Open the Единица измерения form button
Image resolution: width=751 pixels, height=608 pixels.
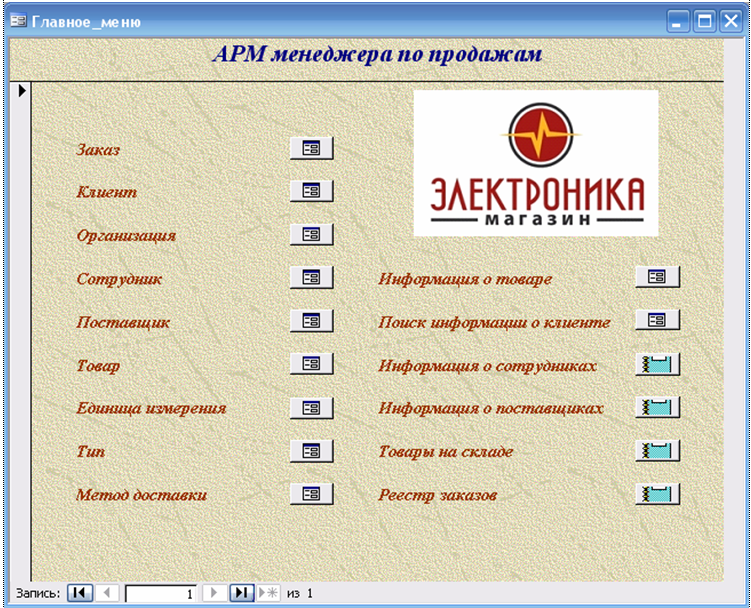click(311, 408)
